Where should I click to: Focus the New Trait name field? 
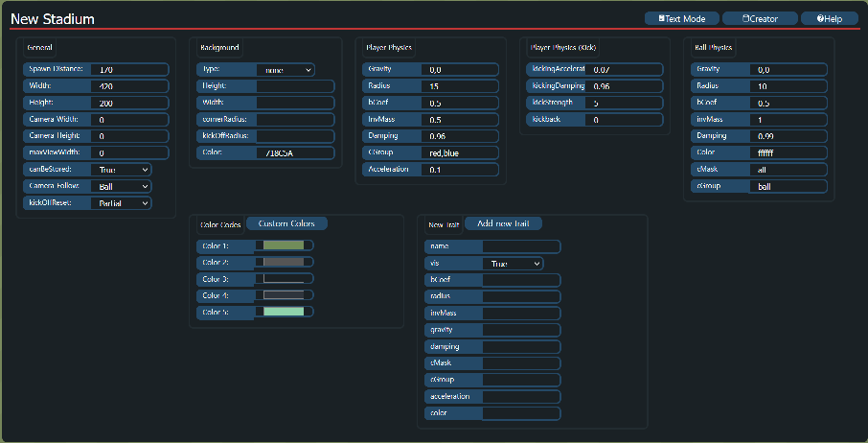[x=521, y=246]
